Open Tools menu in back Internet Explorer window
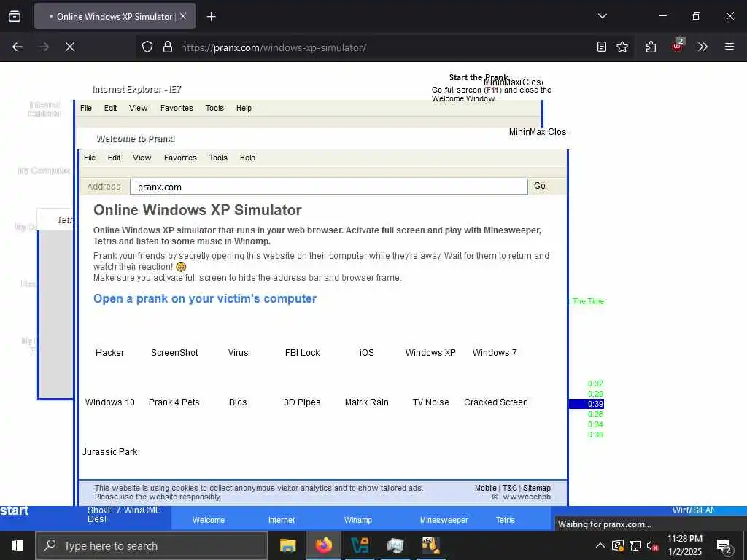Screen dimensions: 747x560 (x=214, y=108)
